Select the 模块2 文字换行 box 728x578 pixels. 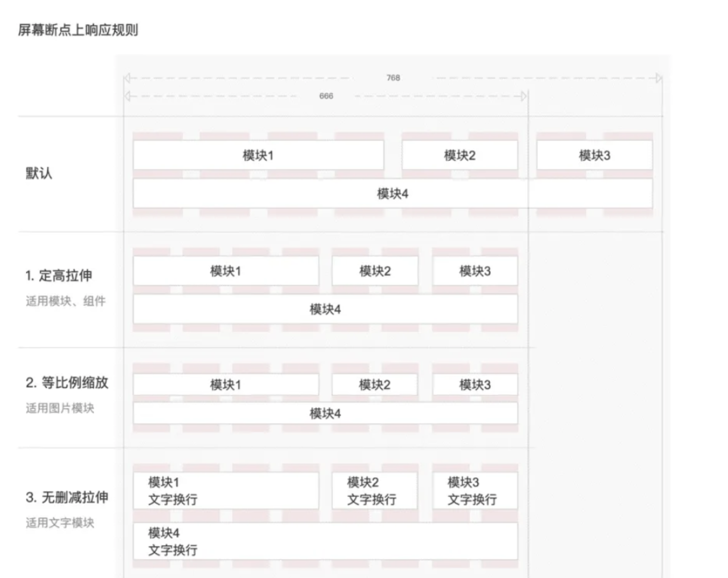(375, 490)
